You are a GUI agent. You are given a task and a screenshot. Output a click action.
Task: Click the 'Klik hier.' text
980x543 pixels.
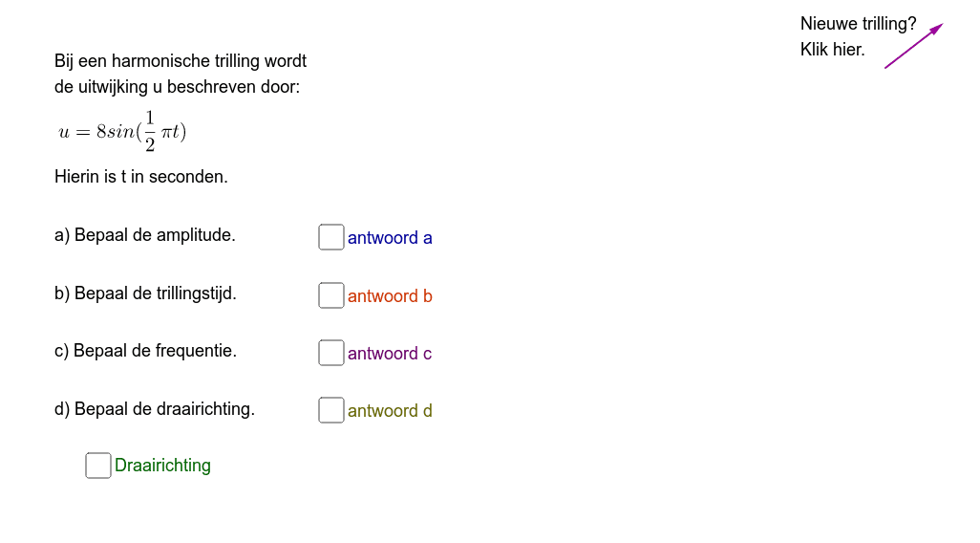833,50
